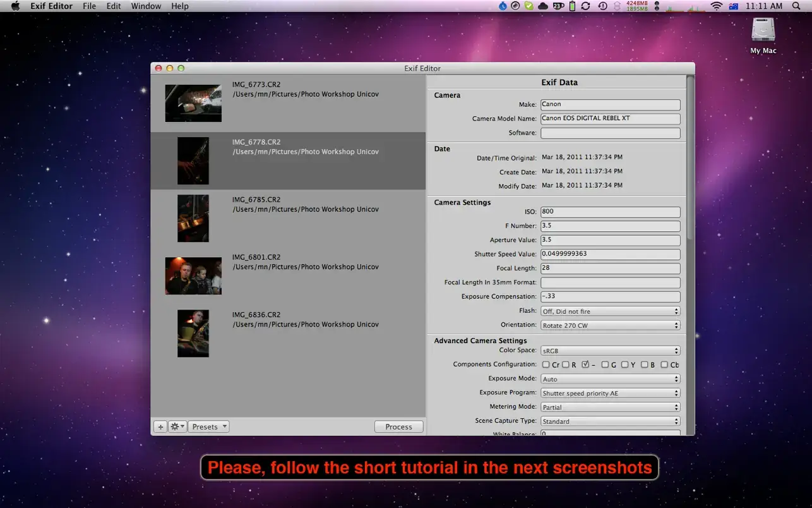This screenshot has height=508, width=812.
Task: Open the Apple menu
Action: (x=15, y=6)
